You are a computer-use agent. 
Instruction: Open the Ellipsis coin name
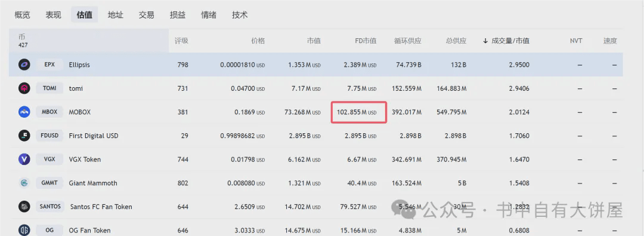pyautogui.click(x=79, y=65)
